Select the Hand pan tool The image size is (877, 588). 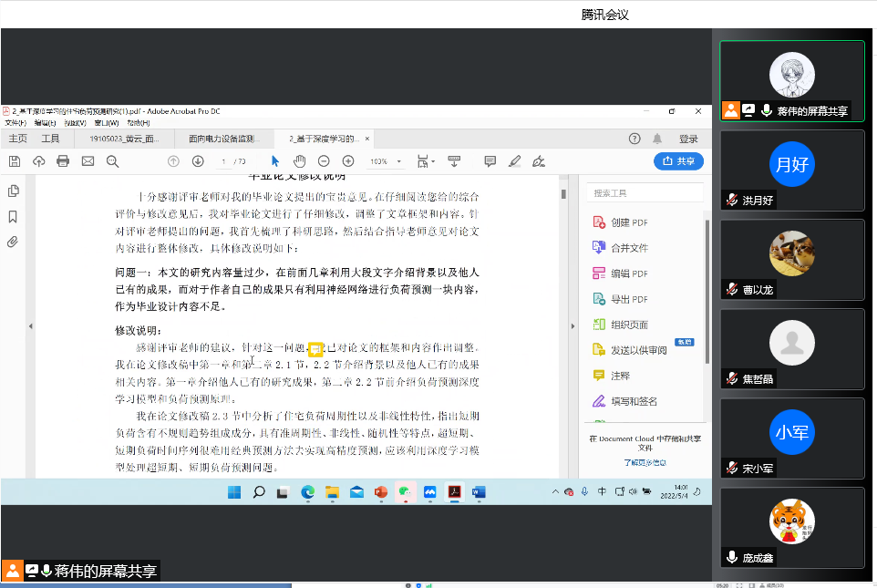tap(299, 161)
